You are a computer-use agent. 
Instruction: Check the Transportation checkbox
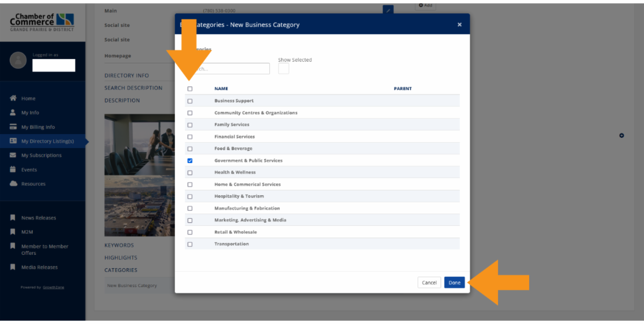click(x=190, y=244)
